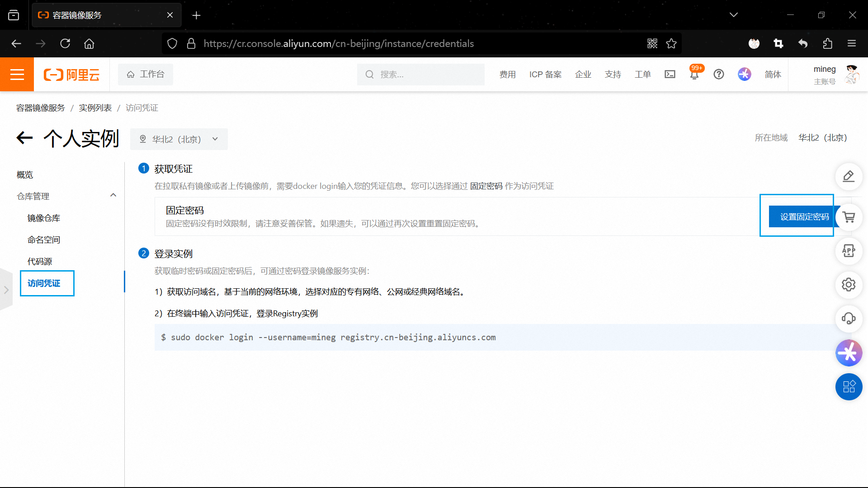
Task: Open the Aliyun hamburger main menu
Action: [x=17, y=74]
